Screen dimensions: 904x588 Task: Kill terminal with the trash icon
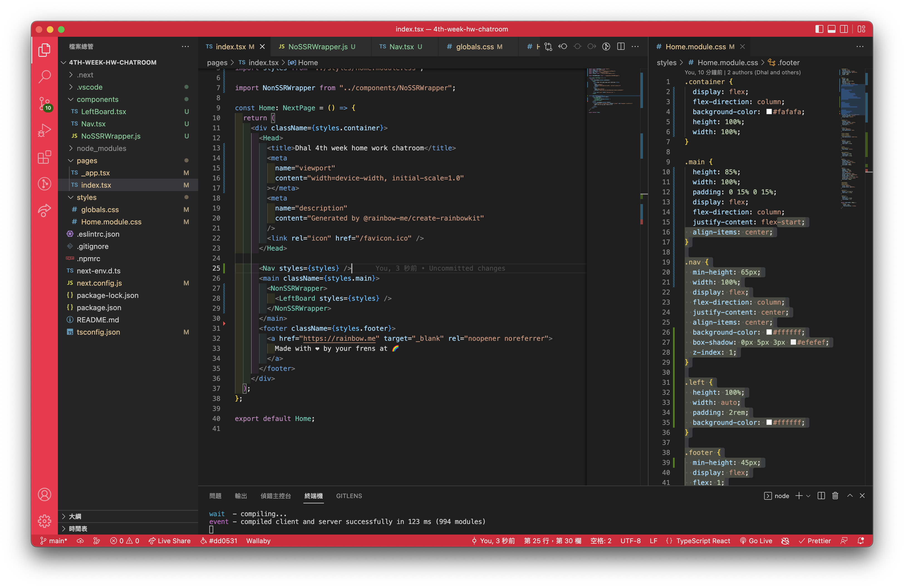click(835, 496)
